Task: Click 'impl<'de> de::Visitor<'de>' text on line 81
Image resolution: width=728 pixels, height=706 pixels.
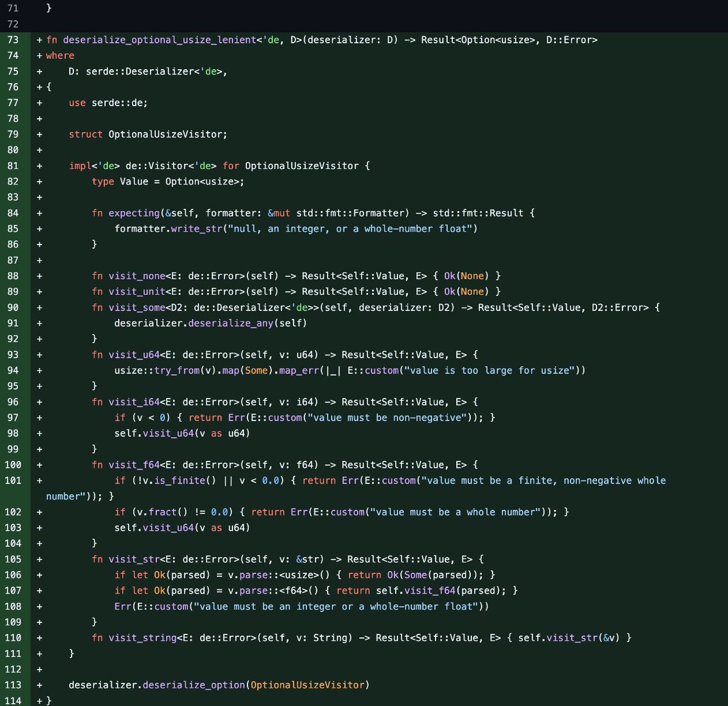Action: click(143, 166)
